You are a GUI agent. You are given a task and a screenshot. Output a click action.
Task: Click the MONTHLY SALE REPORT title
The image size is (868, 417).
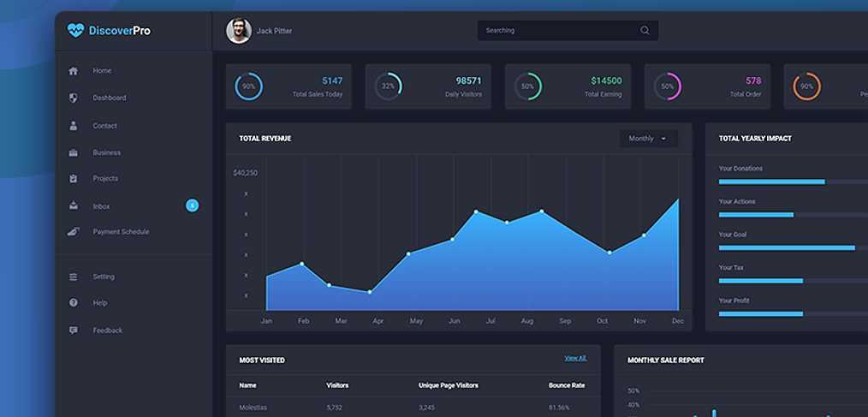coord(666,360)
